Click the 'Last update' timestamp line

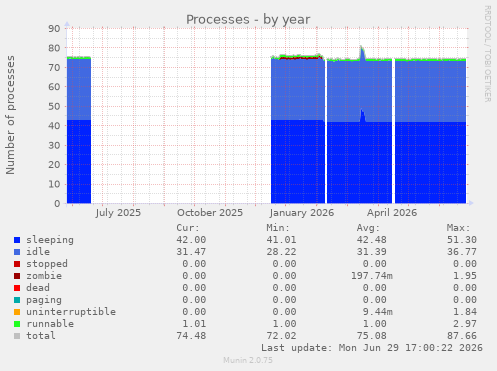click(372, 348)
